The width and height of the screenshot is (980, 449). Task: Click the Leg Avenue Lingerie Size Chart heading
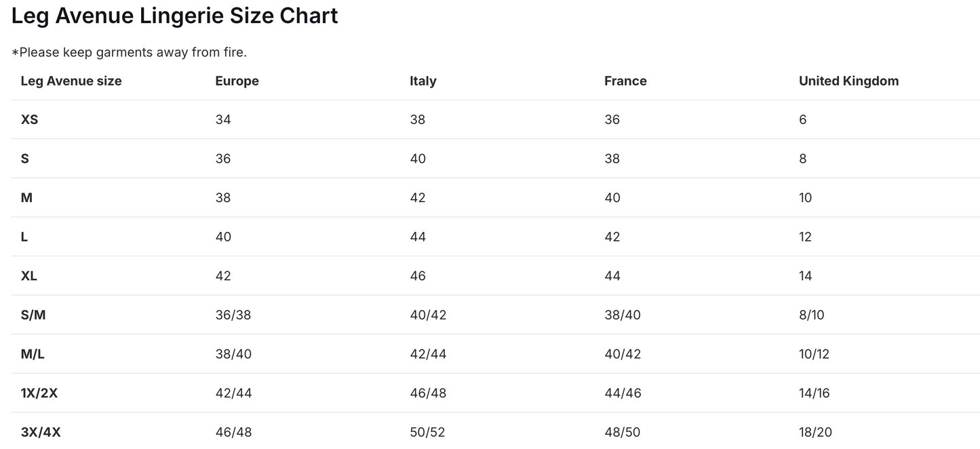[174, 16]
